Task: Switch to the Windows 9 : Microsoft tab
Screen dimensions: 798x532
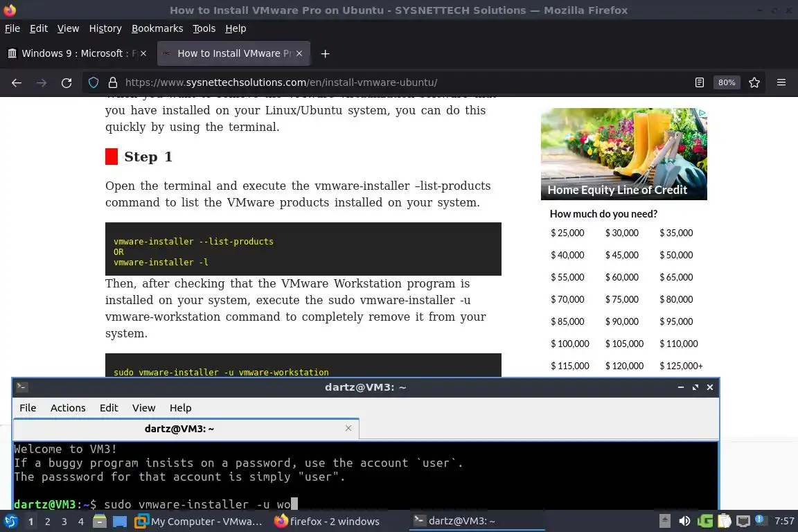Action: pyautogui.click(x=76, y=53)
